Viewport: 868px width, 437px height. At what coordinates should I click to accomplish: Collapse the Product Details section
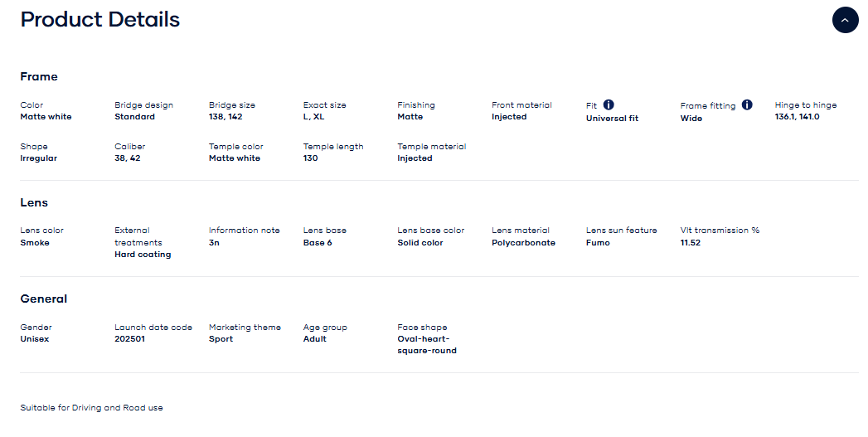[845, 20]
